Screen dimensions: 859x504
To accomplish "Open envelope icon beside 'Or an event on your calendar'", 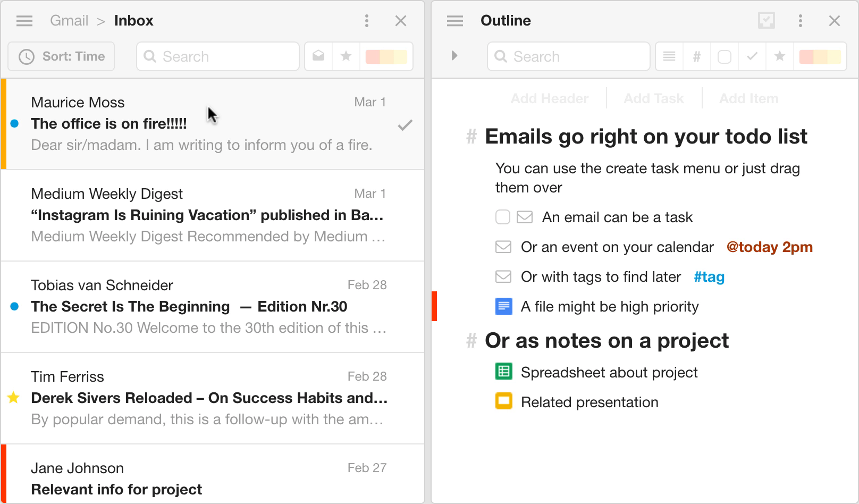I will [503, 247].
